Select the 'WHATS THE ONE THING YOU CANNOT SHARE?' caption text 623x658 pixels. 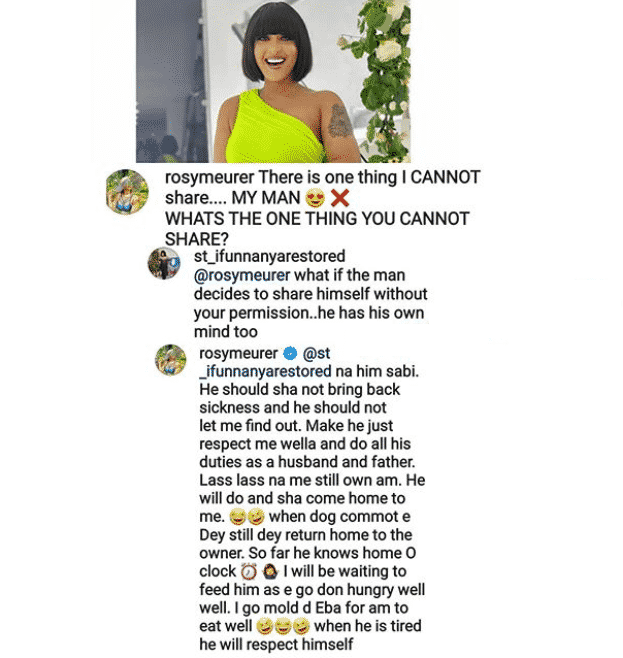coord(317,229)
